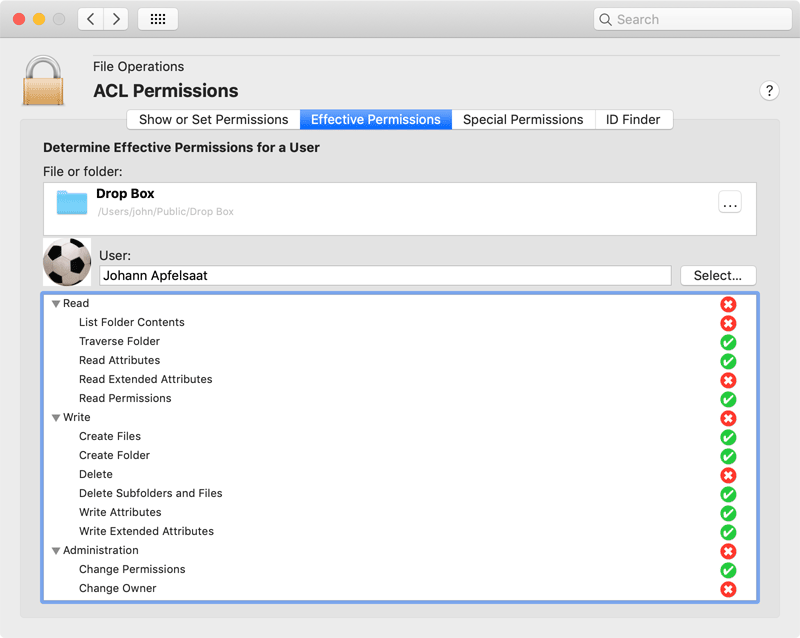Click the ellipsis button to choose file
Screen dimensions: 800x638
730,202
